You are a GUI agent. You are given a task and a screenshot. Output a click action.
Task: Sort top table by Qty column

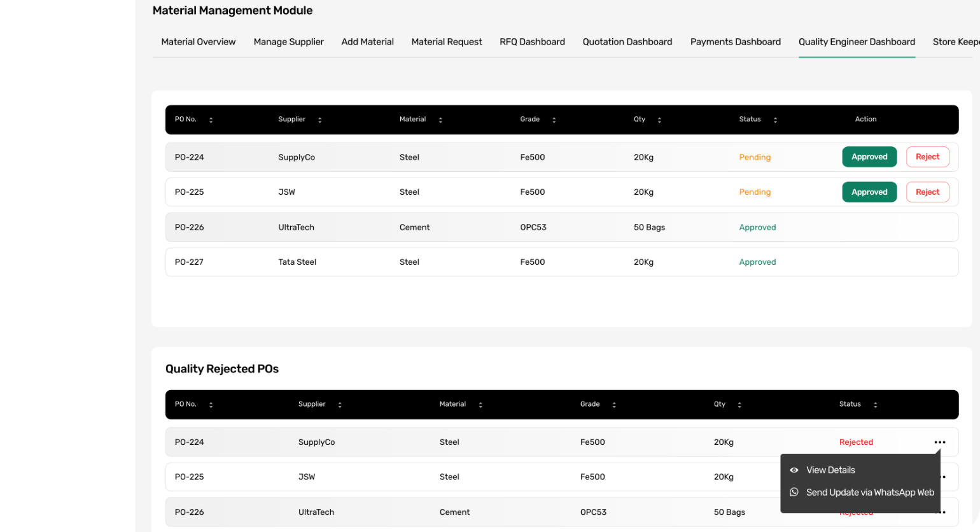pyautogui.click(x=659, y=120)
